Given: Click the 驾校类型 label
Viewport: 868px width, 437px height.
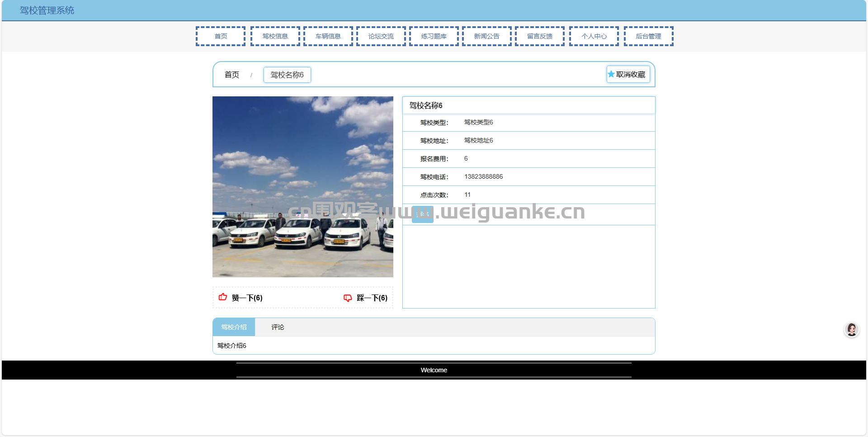Looking at the screenshot, I should [x=434, y=123].
